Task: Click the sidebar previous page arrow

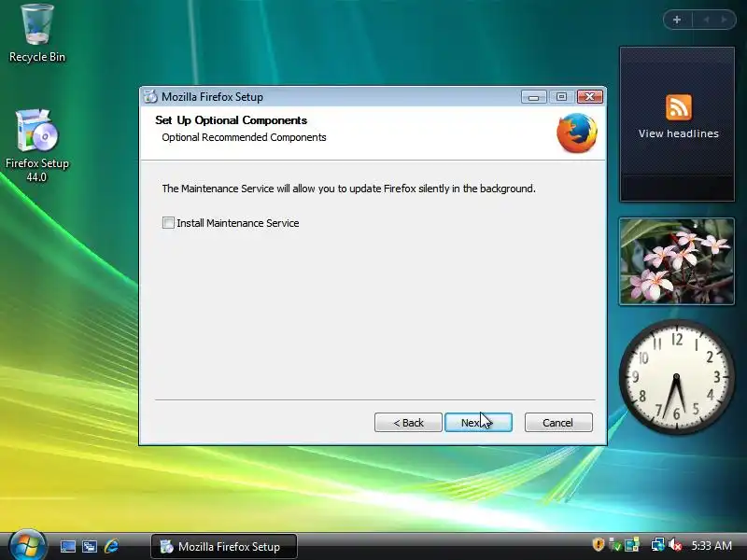Action: (x=706, y=20)
